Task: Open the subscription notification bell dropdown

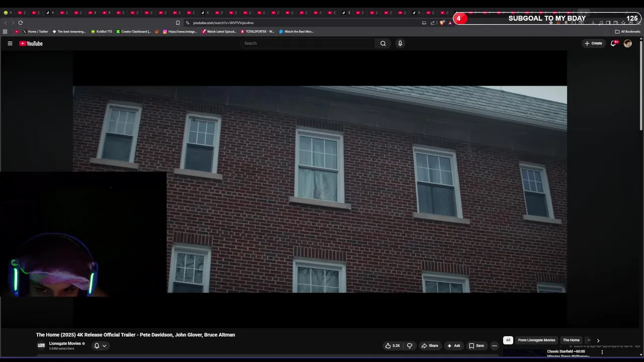Action: click(100, 345)
